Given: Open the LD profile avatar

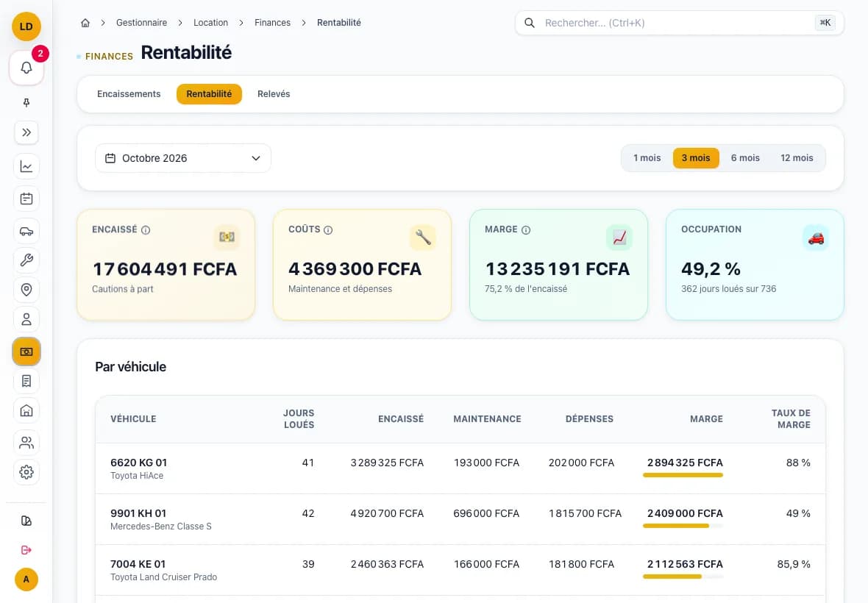Looking at the screenshot, I should click(x=26, y=26).
